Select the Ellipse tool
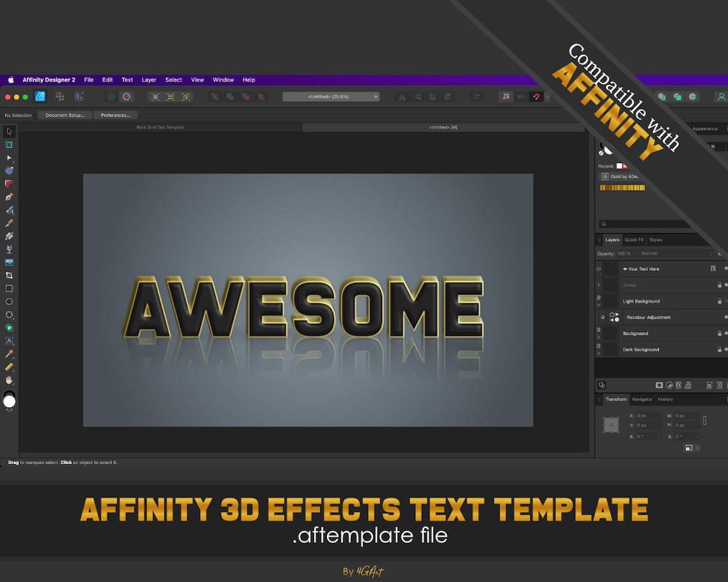728x582 pixels. [x=9, y=301]
